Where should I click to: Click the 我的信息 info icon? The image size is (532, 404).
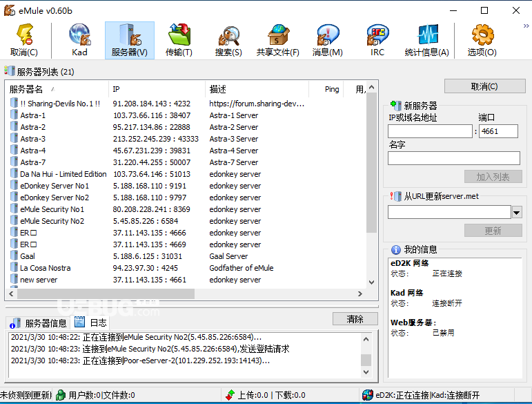[395, 249]
